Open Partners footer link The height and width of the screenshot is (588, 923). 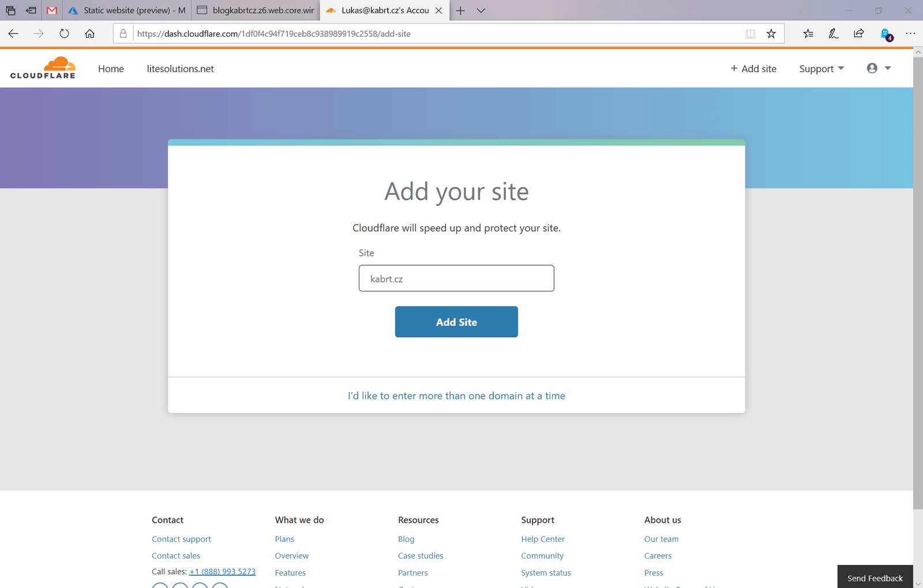tap(413, 573)
